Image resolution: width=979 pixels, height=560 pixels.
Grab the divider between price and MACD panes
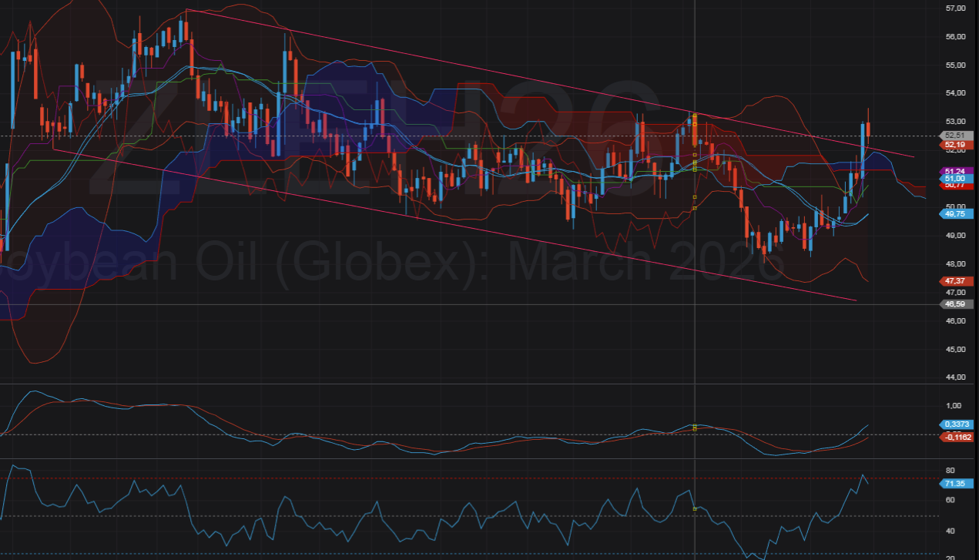pos(462,384)
